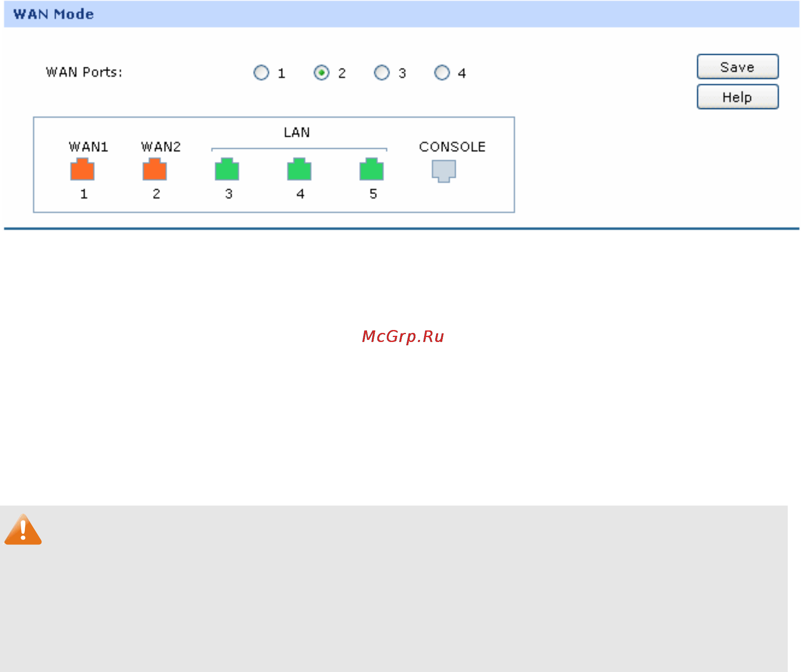Click the orange WAN2 port icon

pos(154,169)
